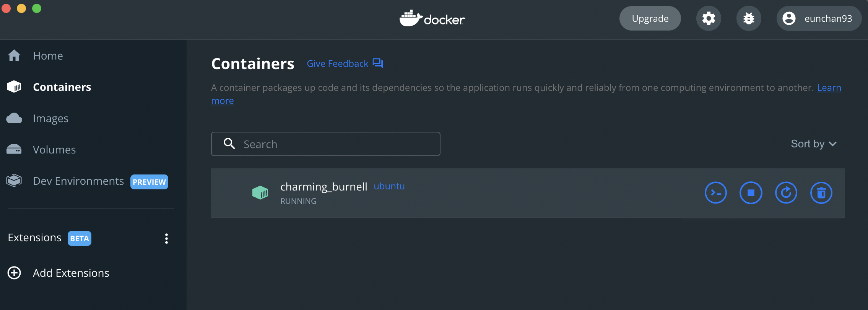Click Give Feedback link
The width and height of the screenshot is (868, 310).
338,64
